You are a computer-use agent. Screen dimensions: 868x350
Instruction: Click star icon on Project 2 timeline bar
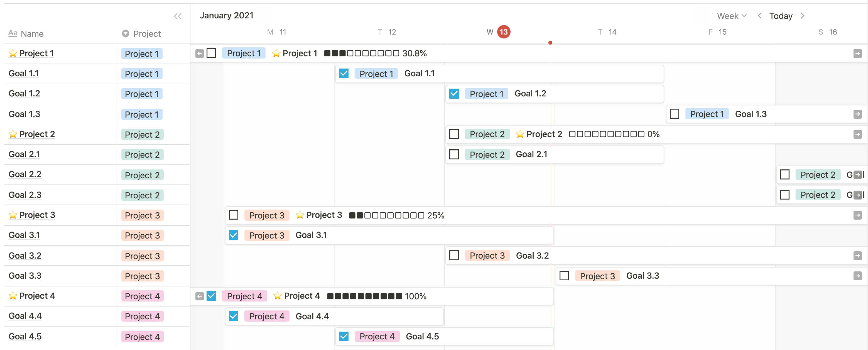(520, 134)
